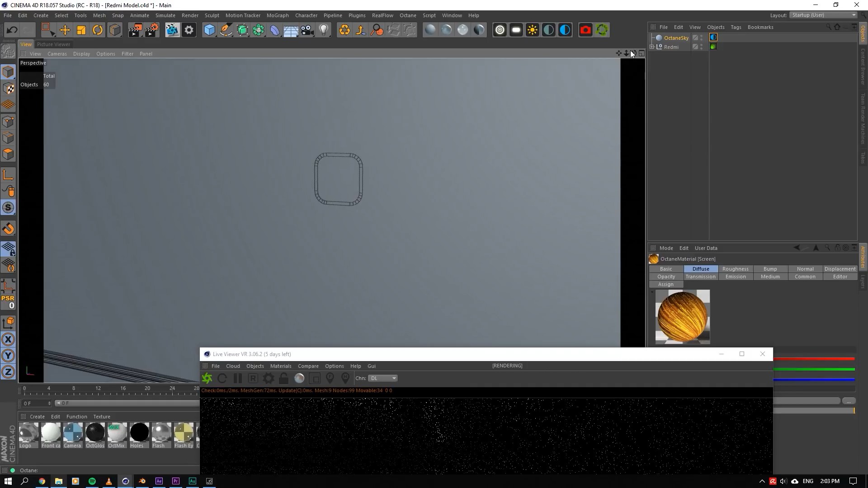Screen dimensions: 868x488
Task: Open the Roughness material channel
Action: (735, 269)
